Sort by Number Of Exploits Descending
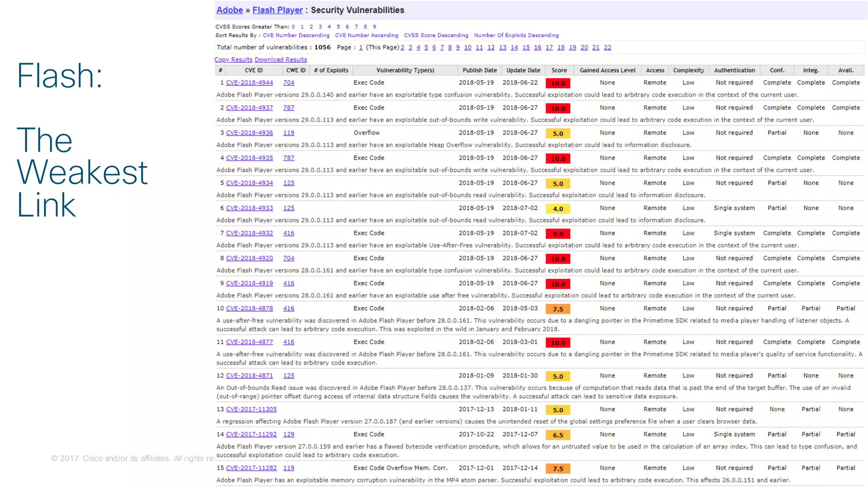Screen dimensions: 868x488 click(x=516, y=36)
